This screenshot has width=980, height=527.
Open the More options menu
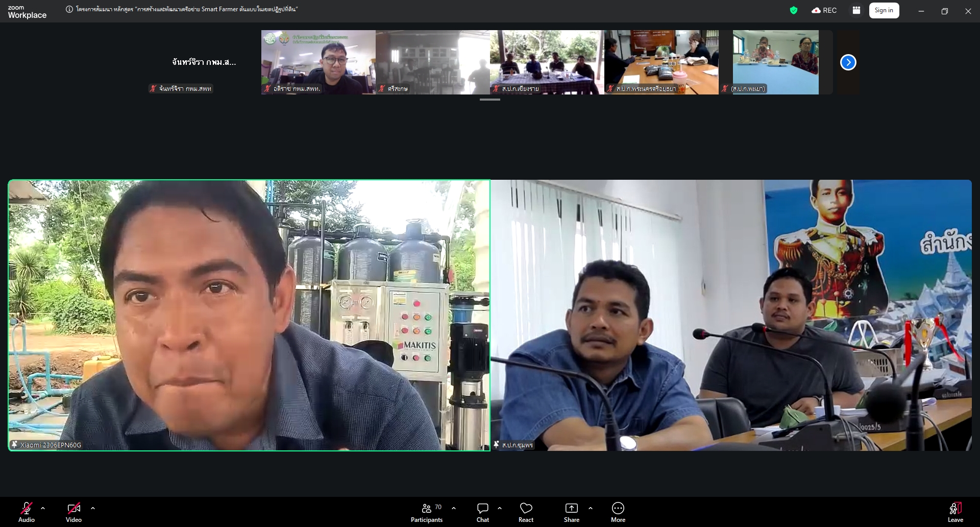click(618, 512)
